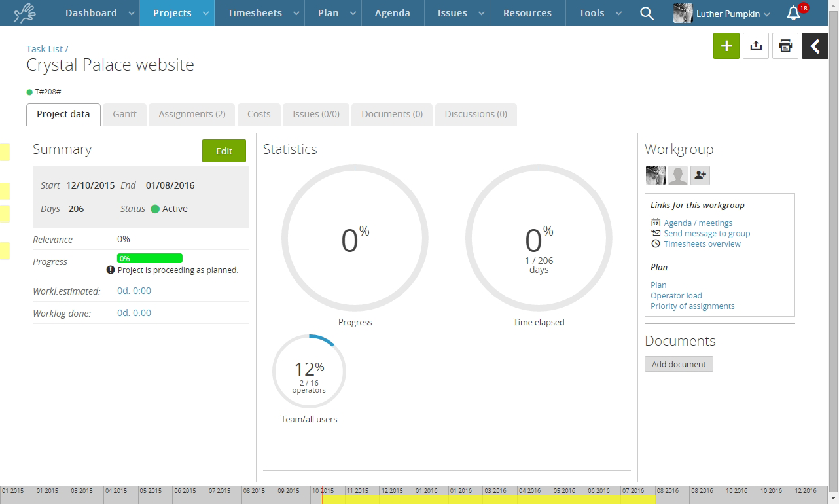Viewport: 839px width, 504px height.
Task: Click the black back chevron icon
Action: click(815, 46)
